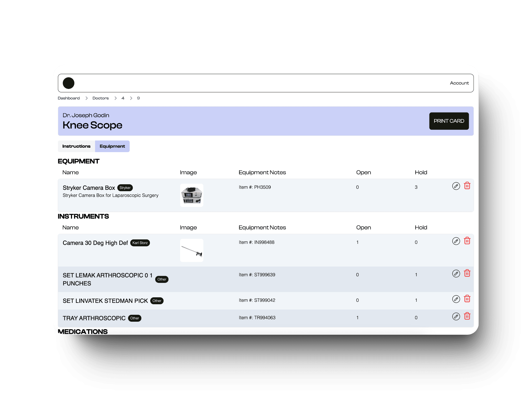Select the Stryker Camera Box name
Screen dimensions: 532x399
coord(89,188)
